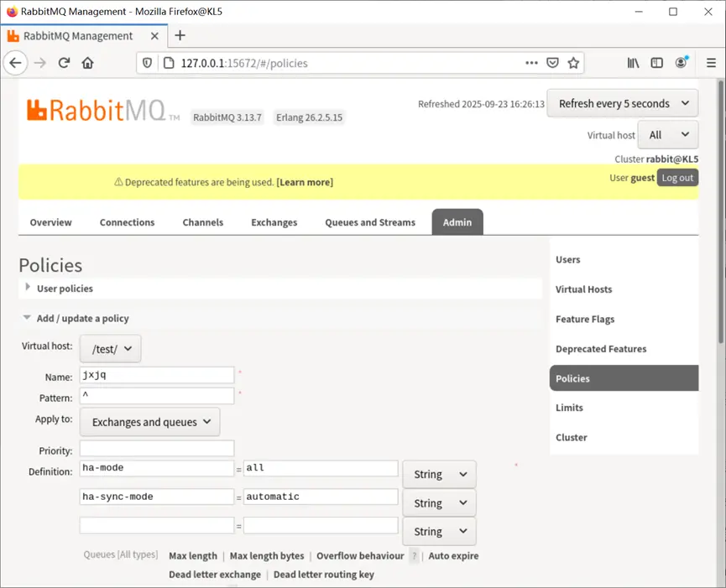Click into the Priority input field
This screenshot has width=726, height=588.
click(x=157, y=448)
